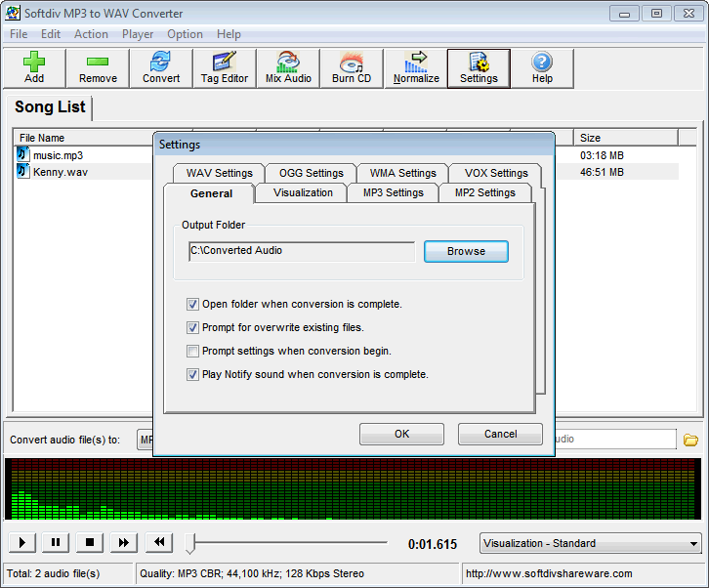Click the main window output folder field
This screenshot has height=588, width=709.
point(616,440)
